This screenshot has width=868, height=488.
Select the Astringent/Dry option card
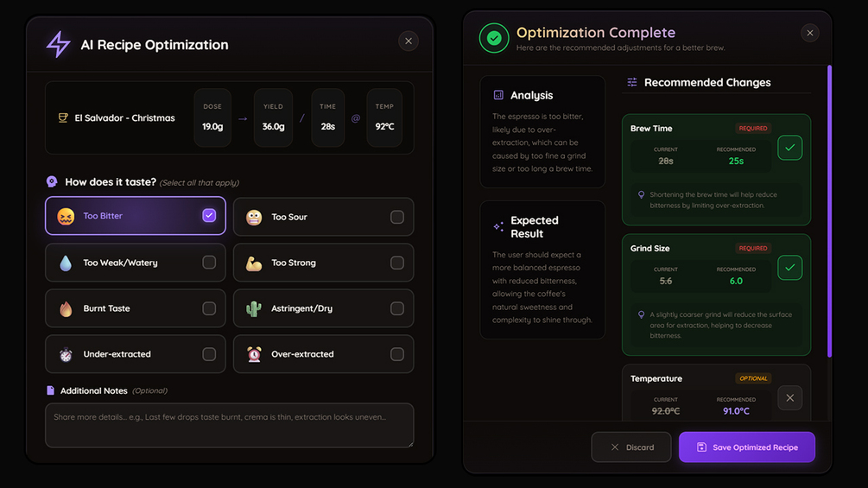click(323, 308)
